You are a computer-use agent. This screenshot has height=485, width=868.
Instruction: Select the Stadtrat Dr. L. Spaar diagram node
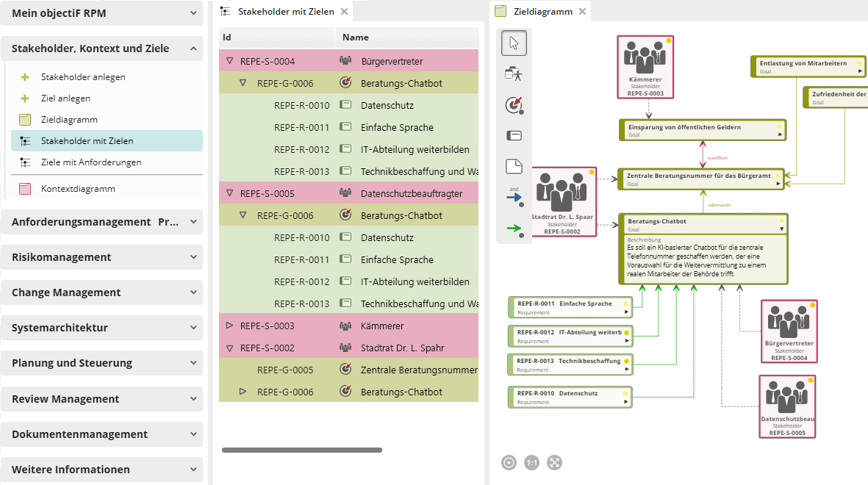pos(564,202)
